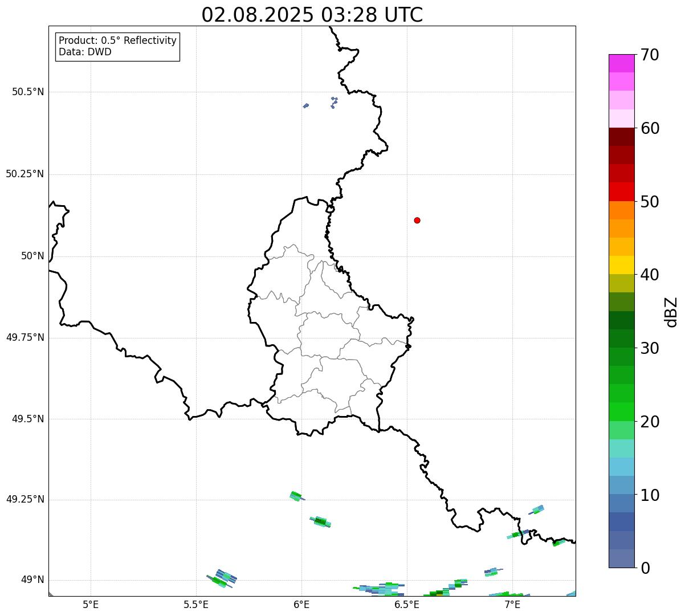Click the small blue echo near 50.45°N 6°E
This screenshot has height=616, width=685.
coord(306,105)
